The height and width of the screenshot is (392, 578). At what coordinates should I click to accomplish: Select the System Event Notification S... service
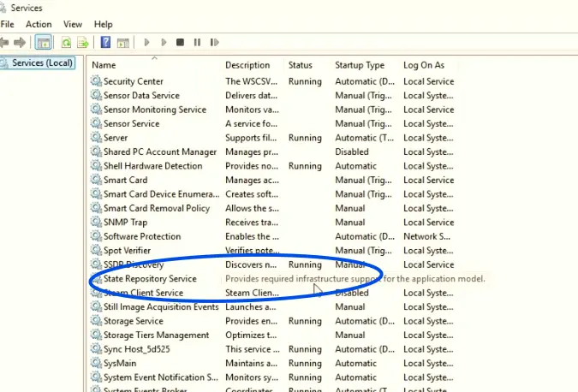(161, 377)
